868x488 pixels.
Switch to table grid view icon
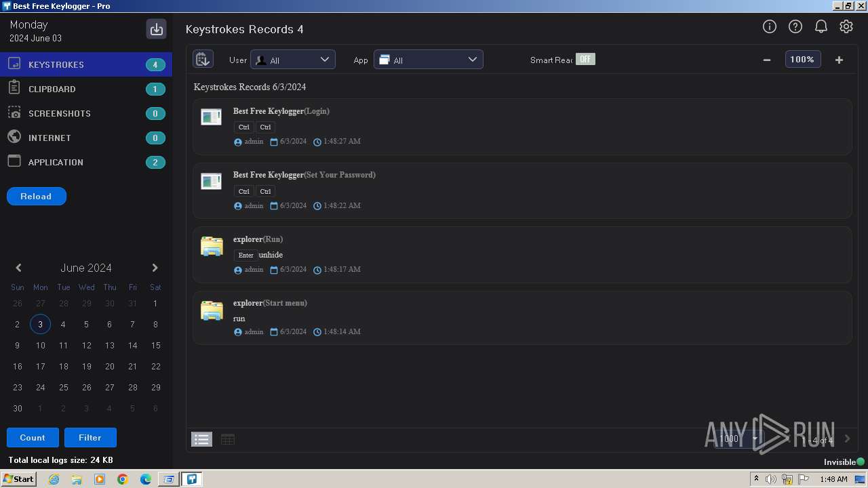pos(228,439)
